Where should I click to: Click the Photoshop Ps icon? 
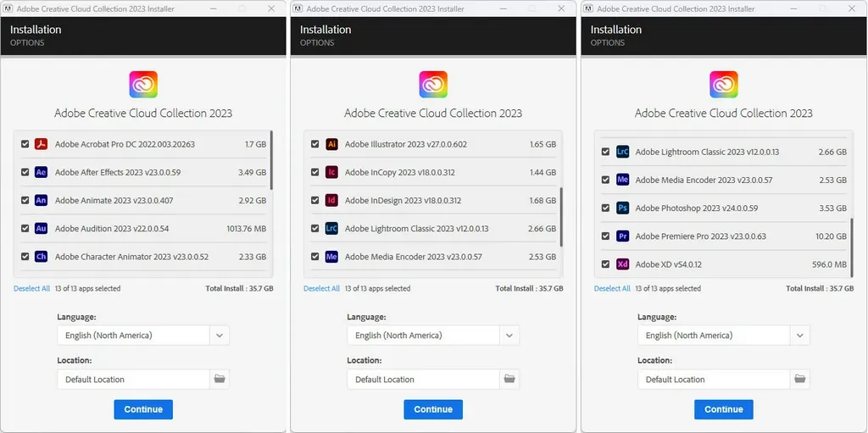pyautogui.click(x=622, y=208)
